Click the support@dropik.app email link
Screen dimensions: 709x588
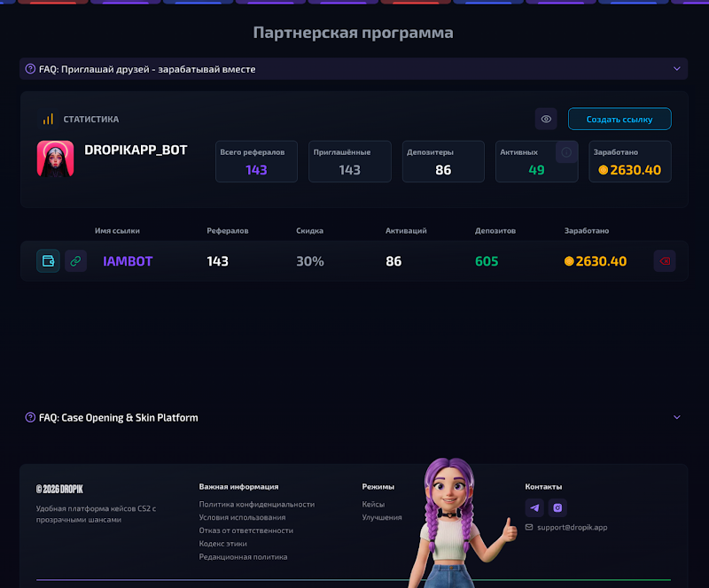[x=572, y=527]
